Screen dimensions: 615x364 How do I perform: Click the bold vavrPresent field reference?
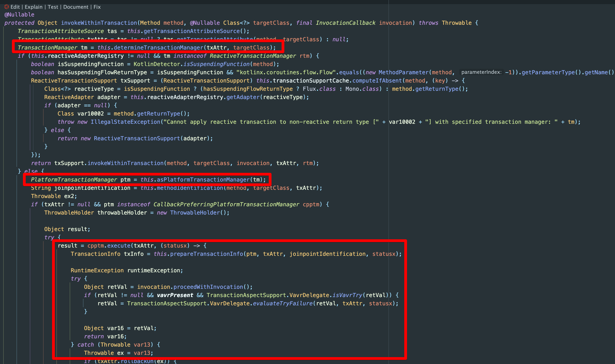tap(175, 295)
